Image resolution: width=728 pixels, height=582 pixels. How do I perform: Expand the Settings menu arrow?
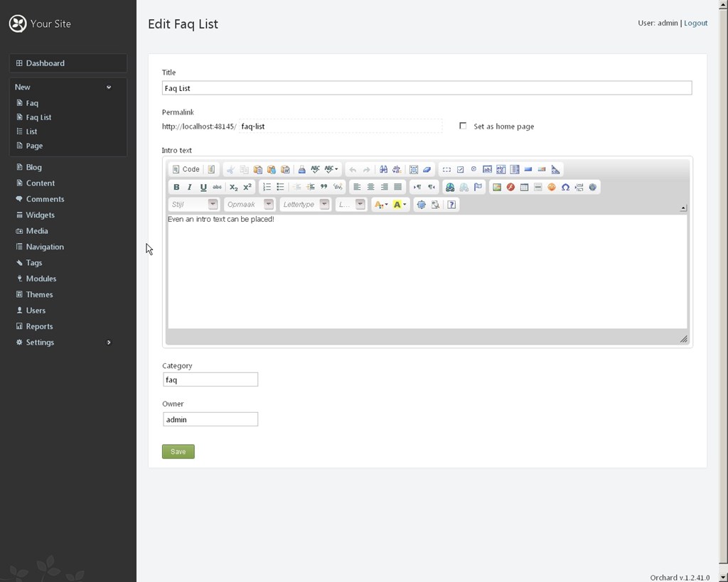coord(109,343)
